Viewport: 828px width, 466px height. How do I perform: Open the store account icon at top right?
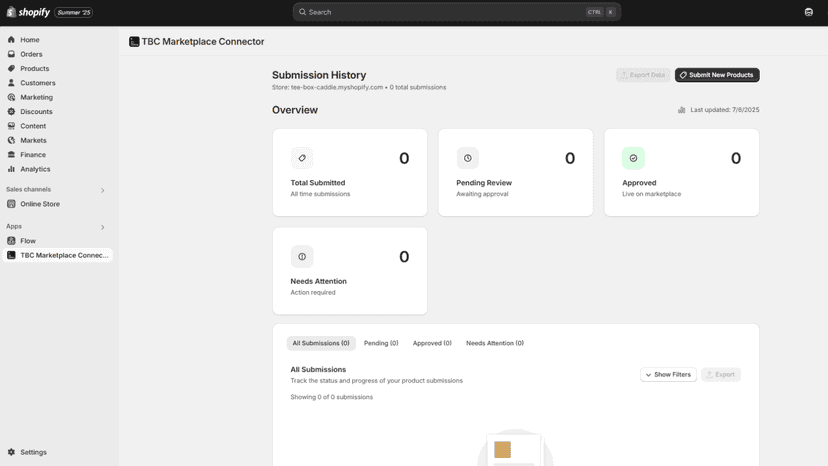(808, 12)
